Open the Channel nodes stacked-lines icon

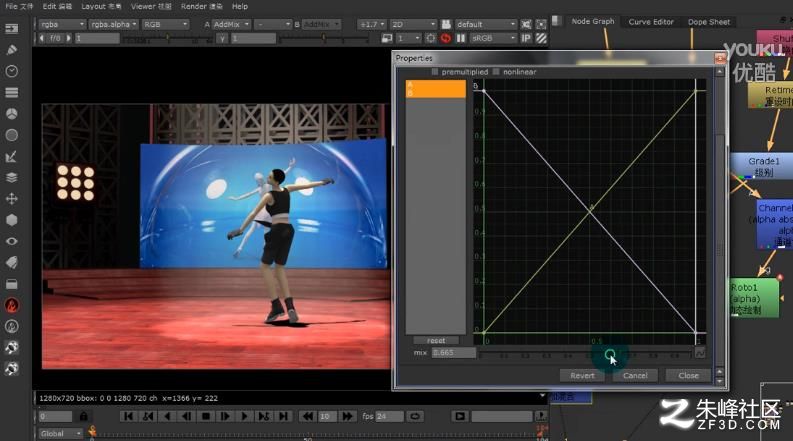pyautogui.click(x=12, y=93)
